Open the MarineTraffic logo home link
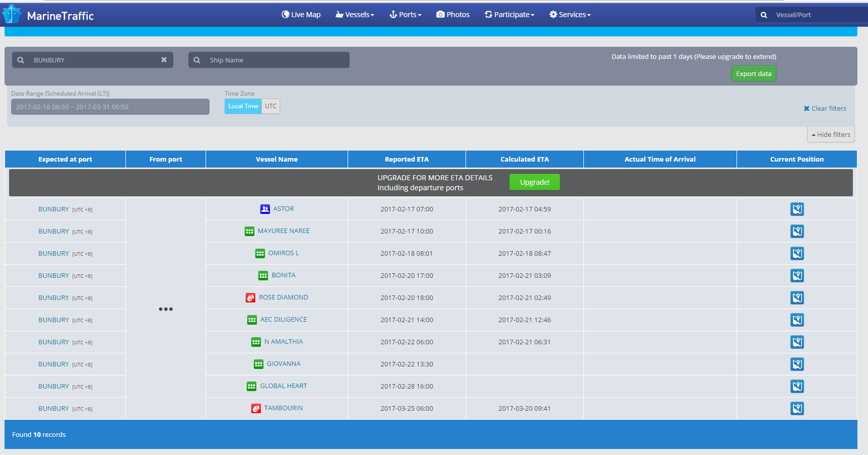 coord(48,15)
